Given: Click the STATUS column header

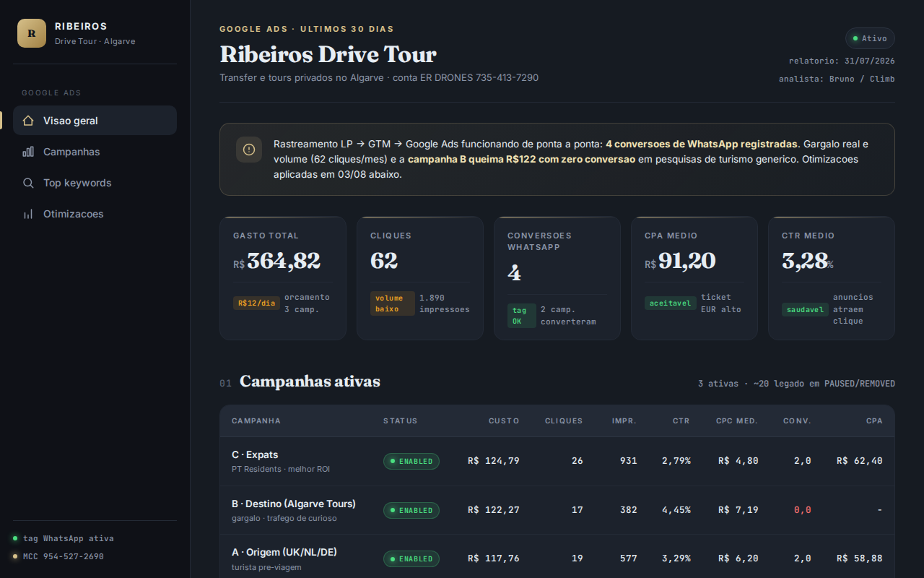Looking at the screenshot, I should [x=400, y=421].
